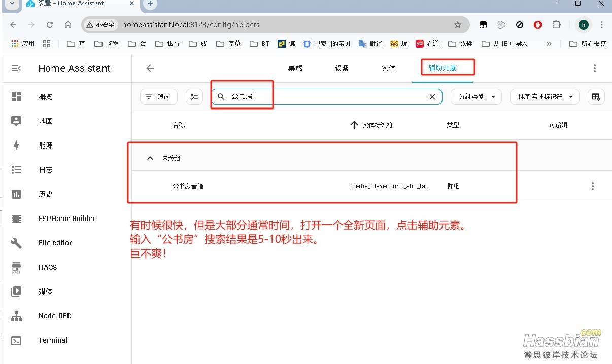Open the Chrome three-dot menu
This screenshot has width=612, height=364.
[602, 25]
